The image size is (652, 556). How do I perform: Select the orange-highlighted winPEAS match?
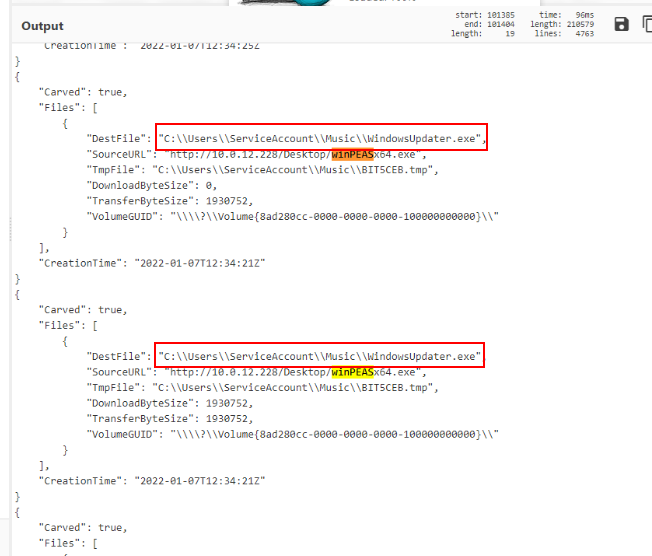coord(352,154)
